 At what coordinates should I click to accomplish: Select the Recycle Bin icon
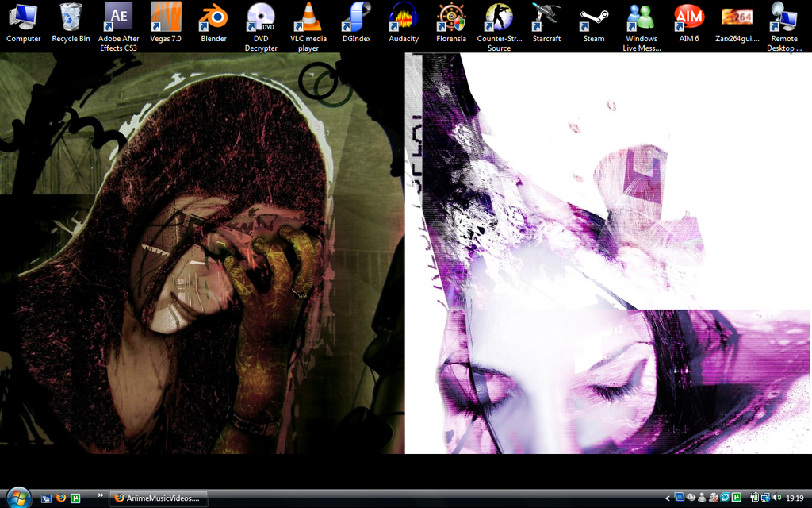click(x=71, y=23)
